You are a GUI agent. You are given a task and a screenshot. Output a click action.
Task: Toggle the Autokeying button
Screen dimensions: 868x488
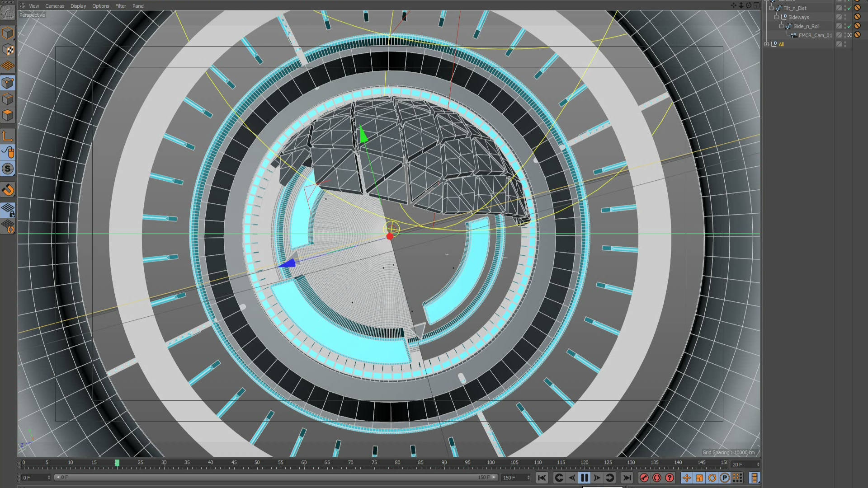point(657,478)
